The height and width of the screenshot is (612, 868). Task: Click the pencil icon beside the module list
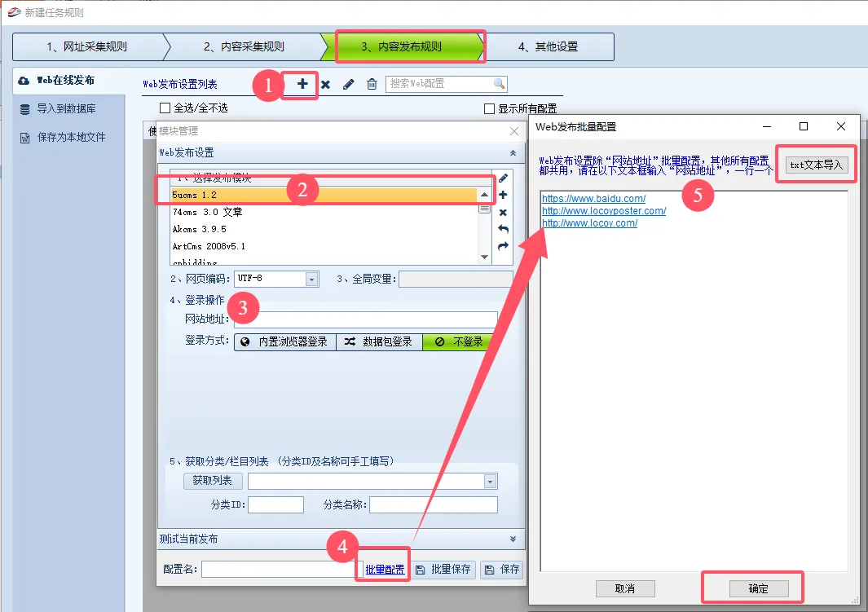[x=503, y=178]
